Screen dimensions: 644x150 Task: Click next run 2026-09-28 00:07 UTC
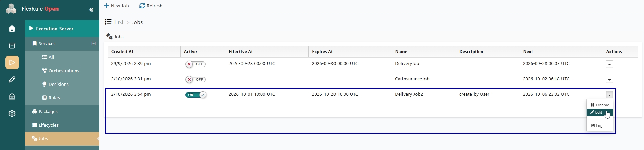(546, 63)
